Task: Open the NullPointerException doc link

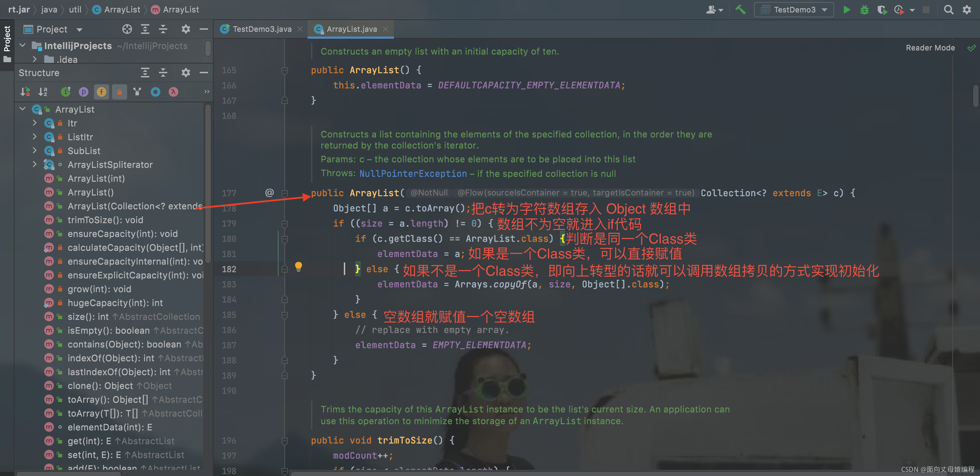Action: 413,174
